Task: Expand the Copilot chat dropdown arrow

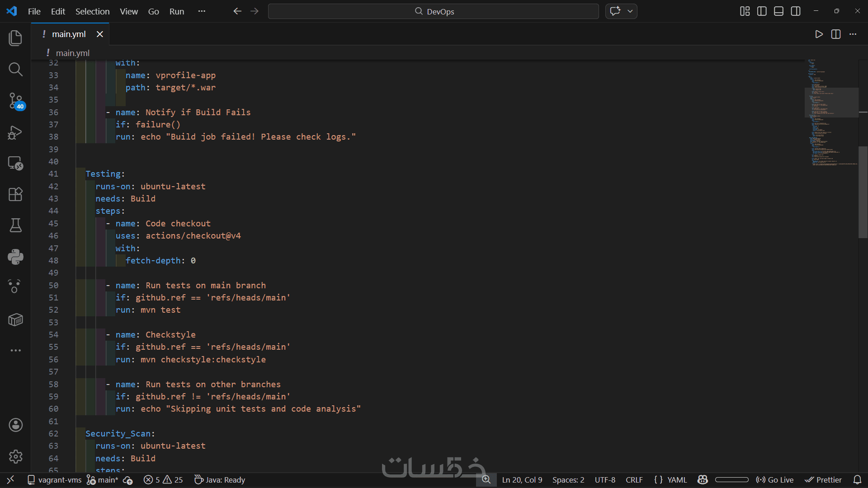Action: coord(630,11)
